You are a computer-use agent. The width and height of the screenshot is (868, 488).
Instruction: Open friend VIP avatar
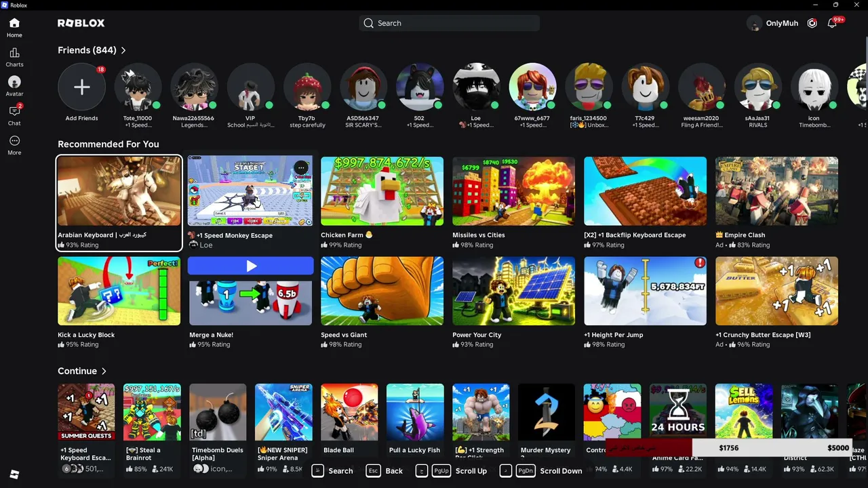250,87
